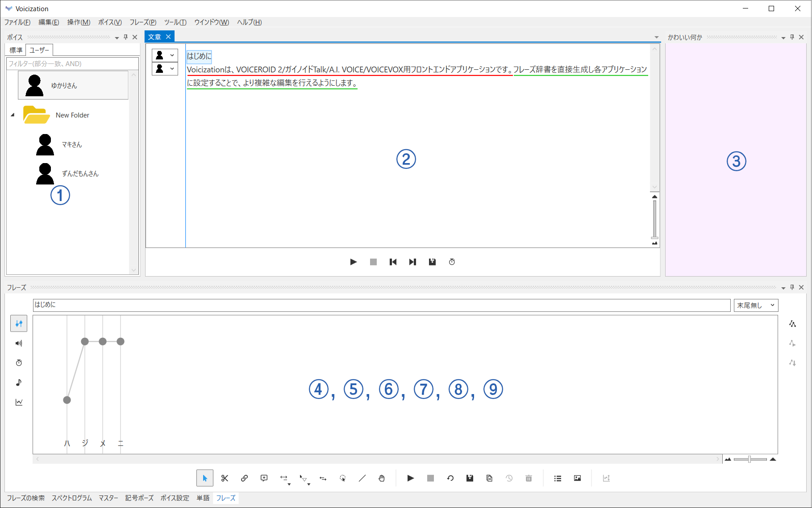812x508 pixels.
Task: Open the 末尾無し dropdown
Action: pyautogui.click(x=756, y=305)
